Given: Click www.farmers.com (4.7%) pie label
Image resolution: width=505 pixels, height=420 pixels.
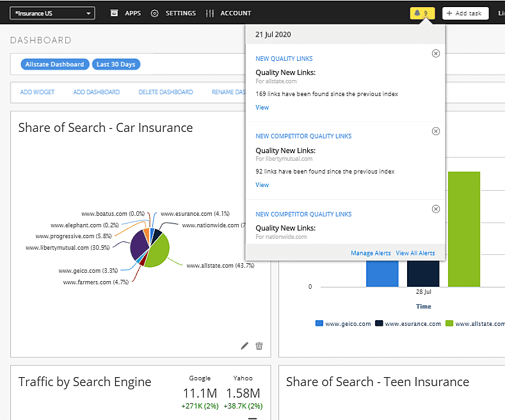Looking at the screenshot, I should pos(95,282).
